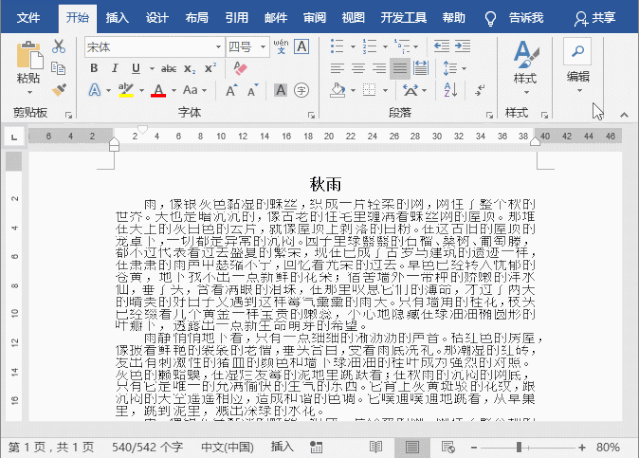Image resolution: width=639 pixels, height=458 pixels.
Task: Click language 中文(中国) in status bar
Action: [x=227, y=447]
